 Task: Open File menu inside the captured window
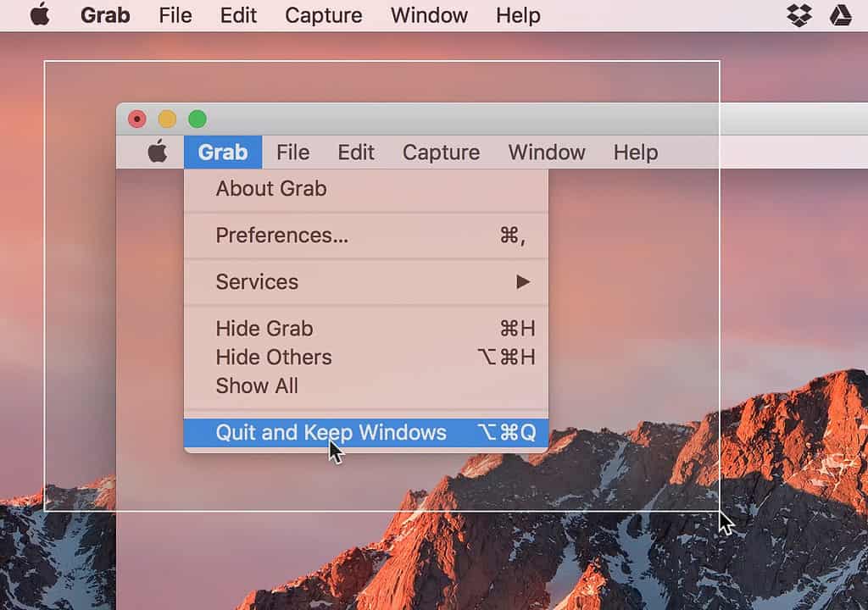coord(292,152)
